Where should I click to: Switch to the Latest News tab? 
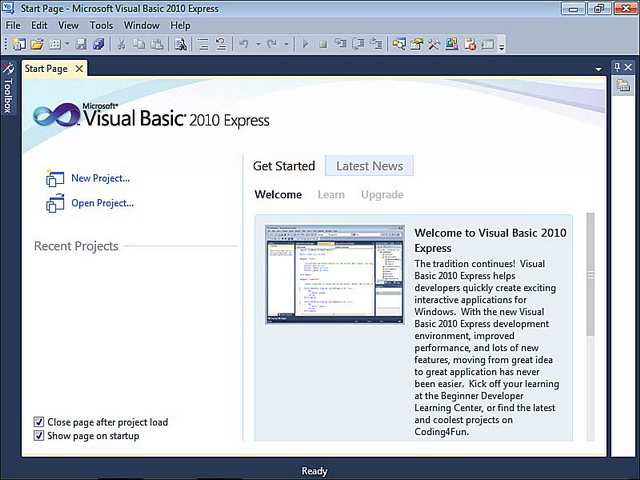(369, 166)
